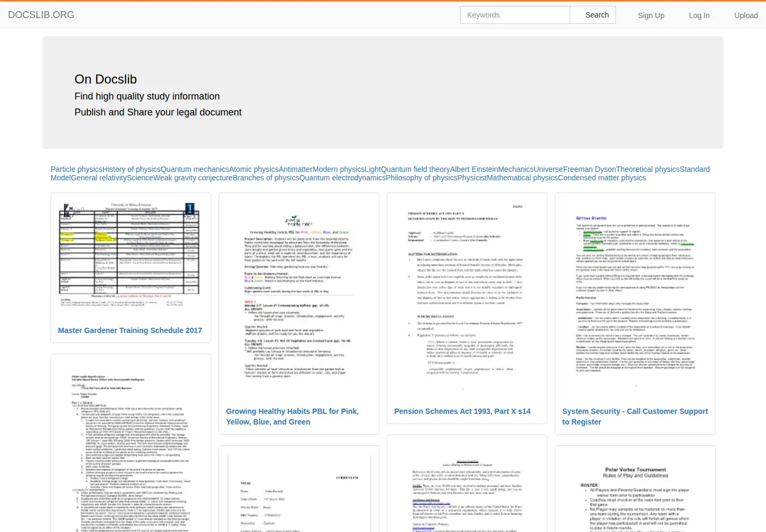Screen dimensions: 766x532
Task: Open the Philosophy of physics topic
Action: [421, 178]
